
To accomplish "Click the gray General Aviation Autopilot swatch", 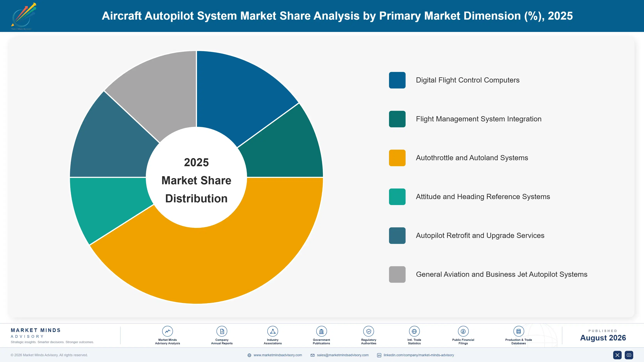I will (397, 274).
